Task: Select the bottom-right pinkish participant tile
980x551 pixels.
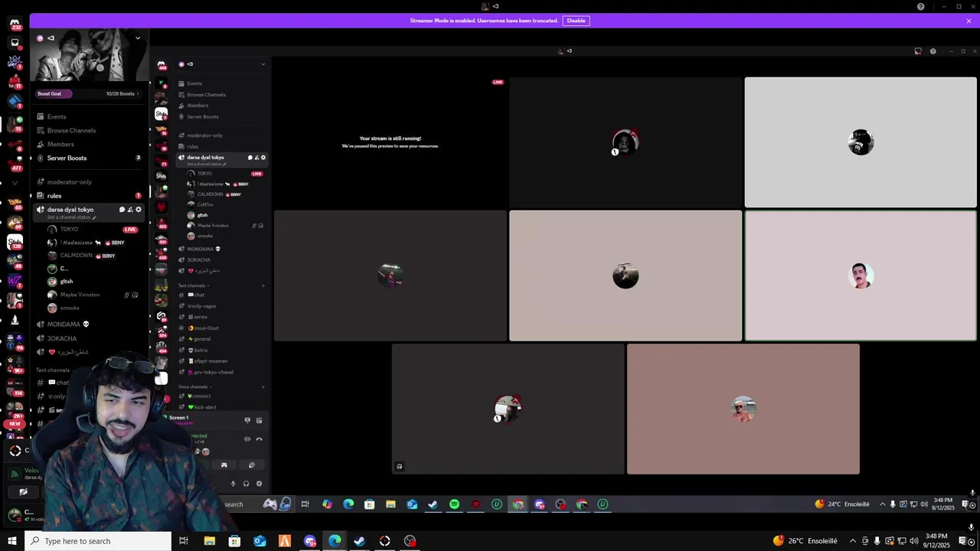Action: tap(743, 409)
